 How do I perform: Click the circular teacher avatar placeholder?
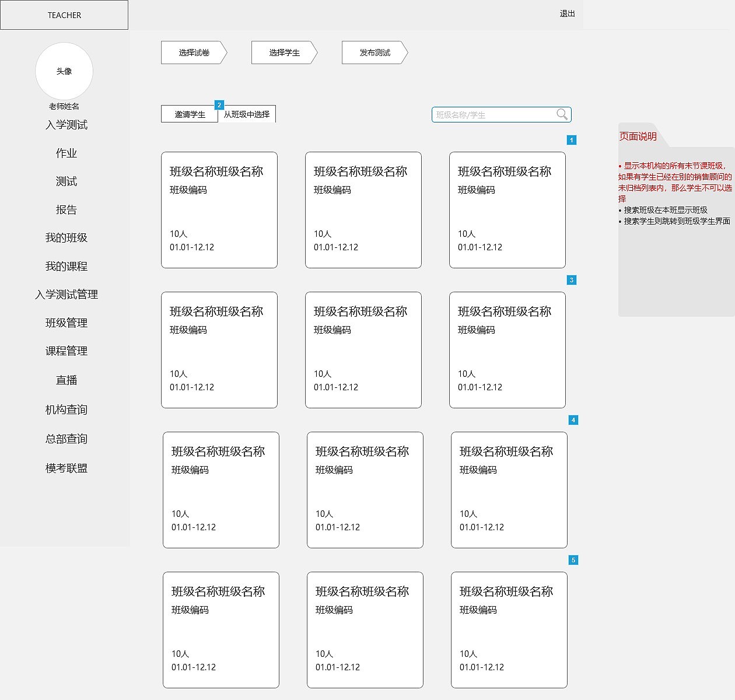(x=64, y=71)
